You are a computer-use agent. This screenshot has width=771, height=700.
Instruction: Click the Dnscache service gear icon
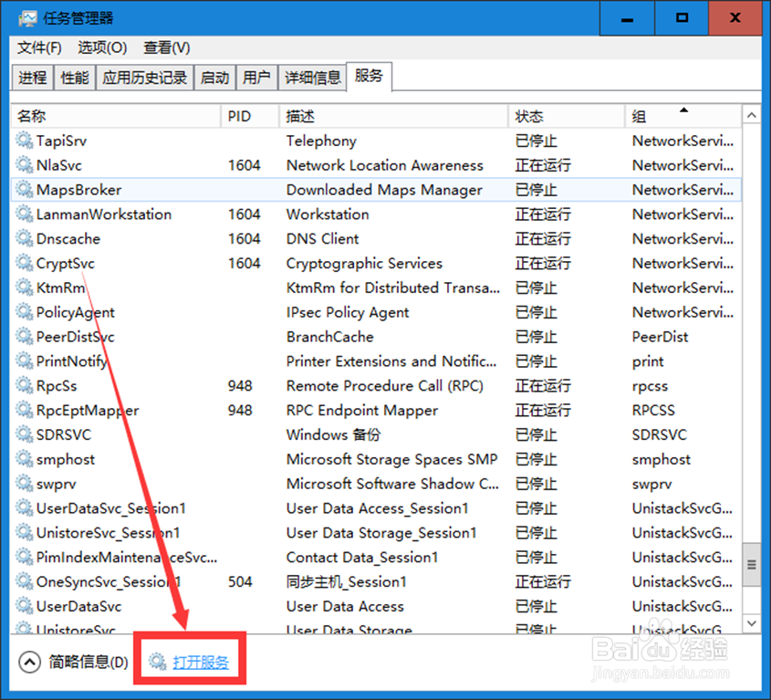[23, 238]
